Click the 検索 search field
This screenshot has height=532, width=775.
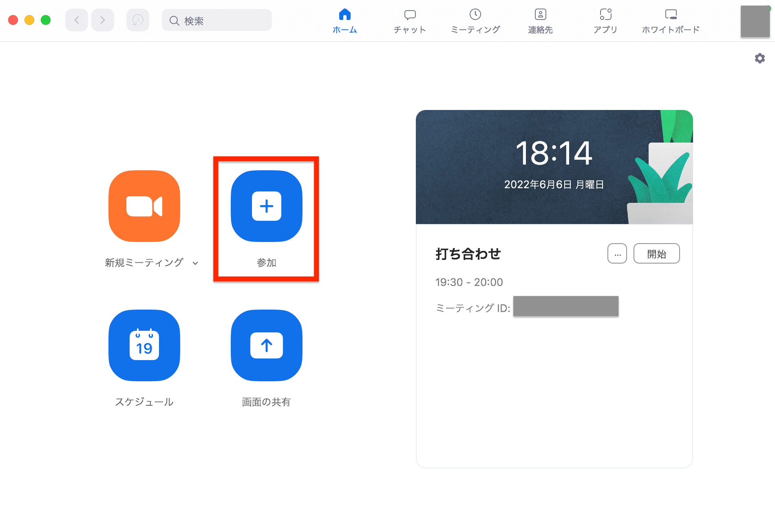217,20
